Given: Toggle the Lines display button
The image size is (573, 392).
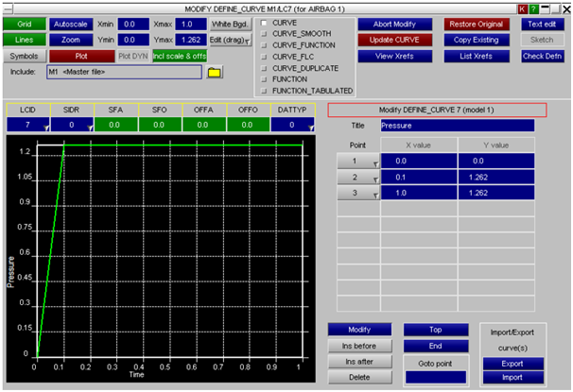Looking at the screenshot, I should tap(24, 40).
